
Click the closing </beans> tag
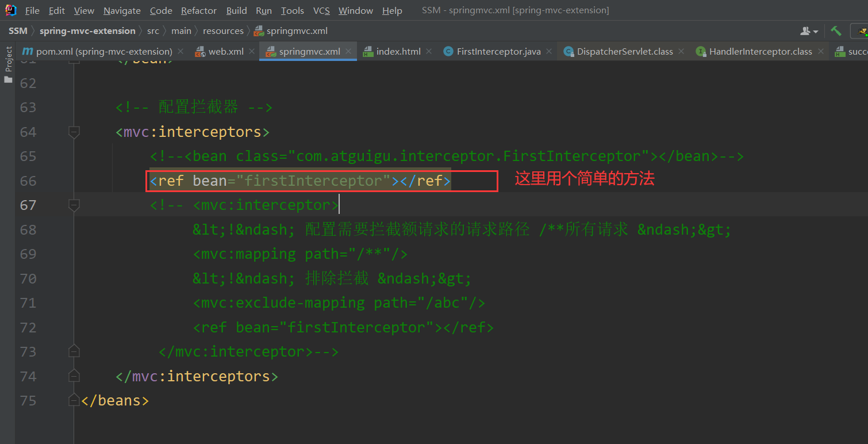coord(115,401)
